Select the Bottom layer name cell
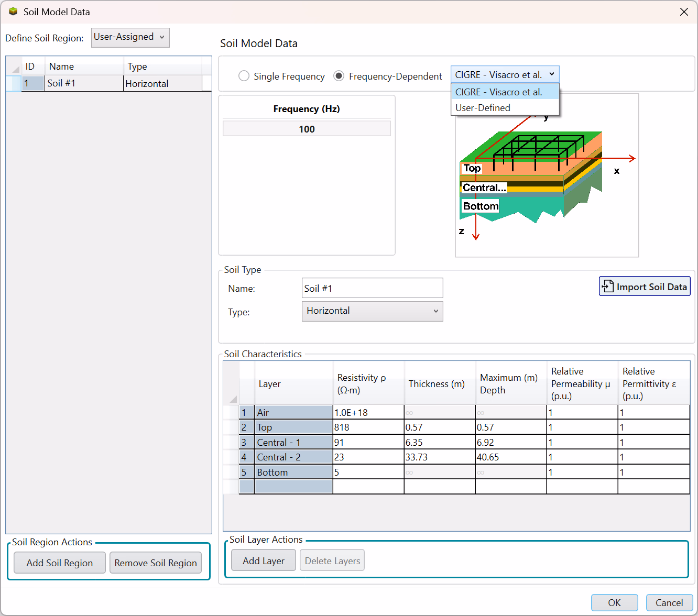The image size is (698, 616). click(x=293, y=472)
